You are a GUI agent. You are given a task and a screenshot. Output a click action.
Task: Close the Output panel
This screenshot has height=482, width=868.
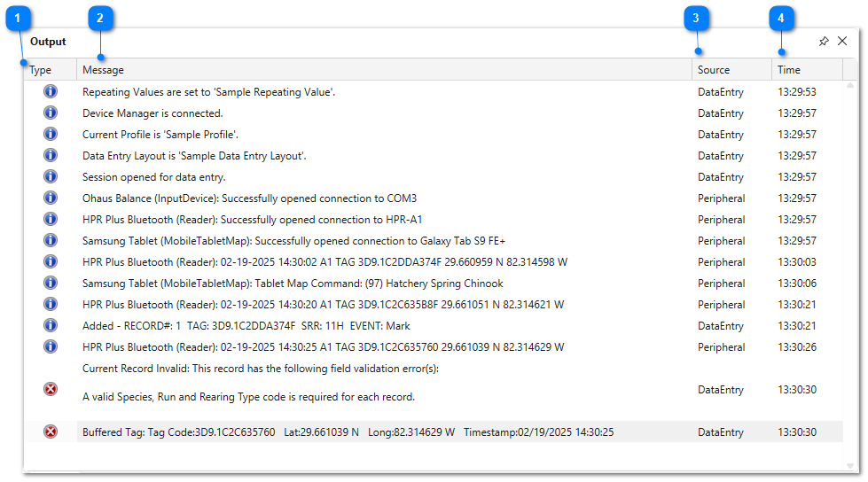click(842, 41)
